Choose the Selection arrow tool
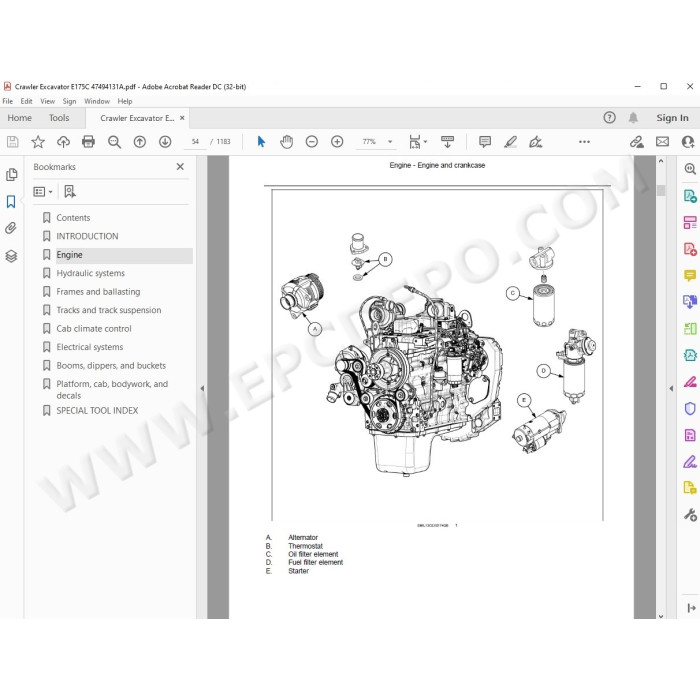Image resolution: width=700 pixels, height=700 pixels. 261,142
